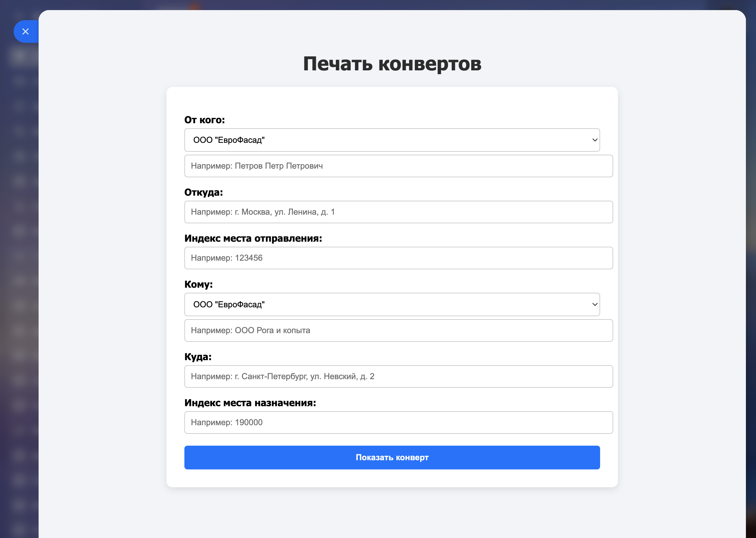Focus the "Куда" destination address field
The width and height of the screenshot is (756, 538).
pos(398,376)
